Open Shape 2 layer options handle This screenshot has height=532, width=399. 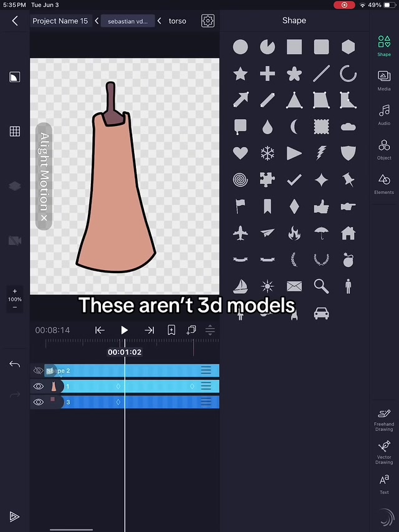tap(206, 370)
